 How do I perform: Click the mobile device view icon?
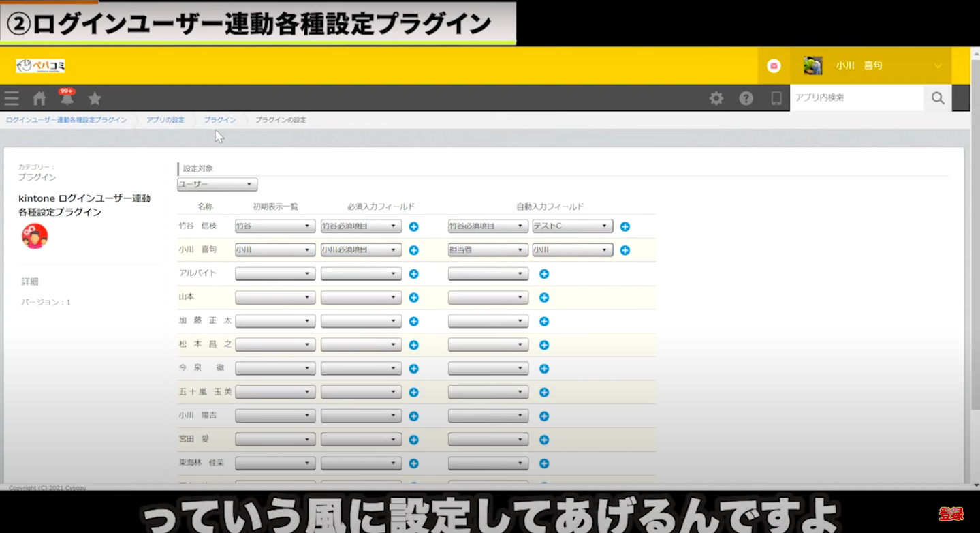point(776,98)
